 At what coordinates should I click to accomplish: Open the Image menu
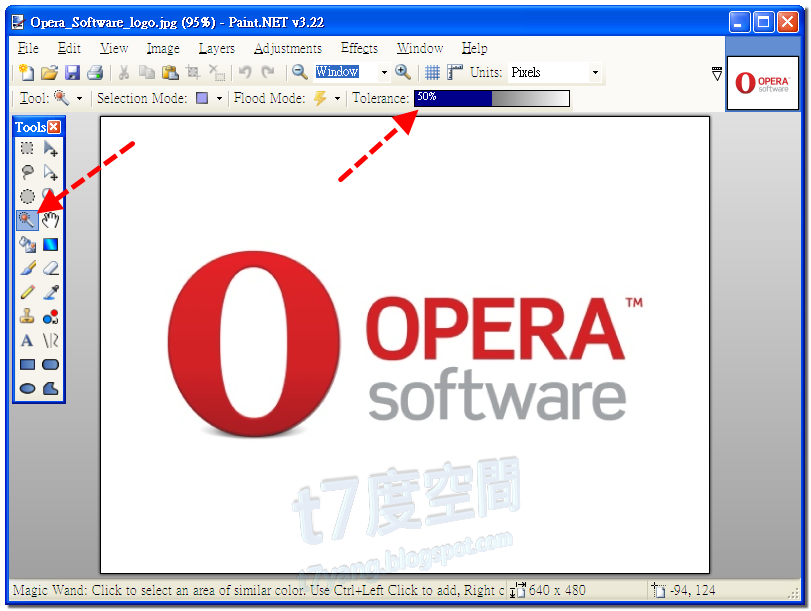[163, 48]
